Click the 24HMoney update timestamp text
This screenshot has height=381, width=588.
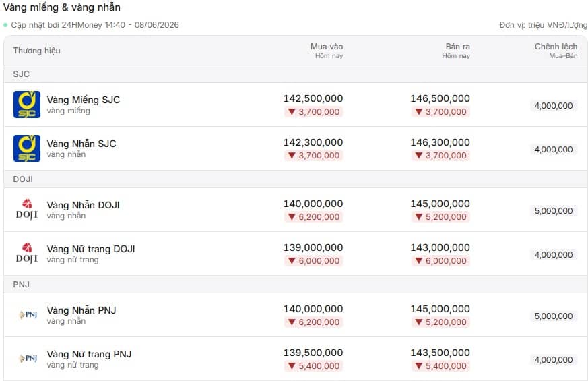click(x=95, y=25)
